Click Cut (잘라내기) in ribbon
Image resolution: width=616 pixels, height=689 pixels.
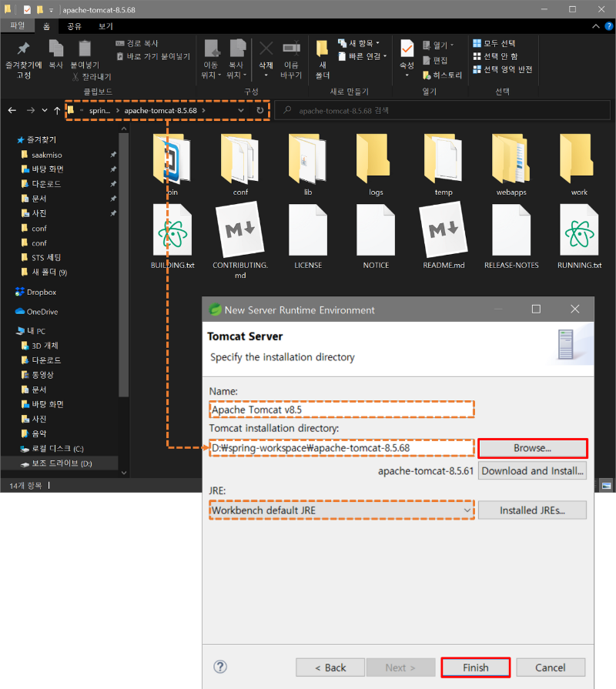tap(92, 77)
